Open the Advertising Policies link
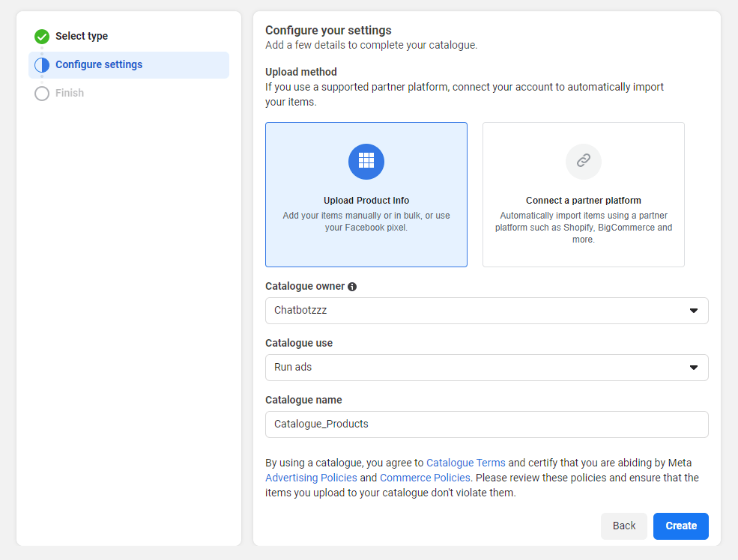Viewport: 738px width, 560px height. [x=311, y=478]
